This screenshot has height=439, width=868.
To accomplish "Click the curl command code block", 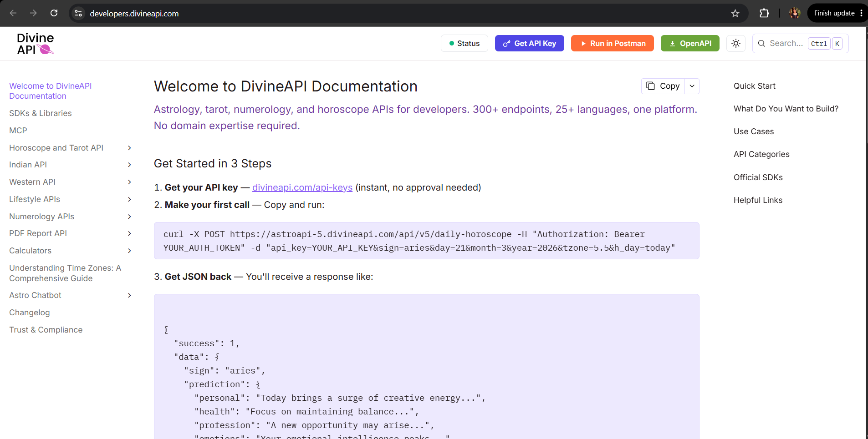I will tap(426, 241).
